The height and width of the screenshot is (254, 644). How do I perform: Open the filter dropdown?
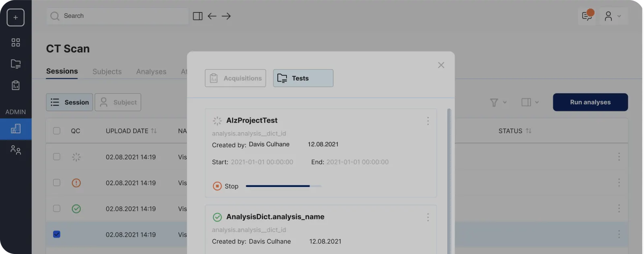pyautogui.click(x=498, y=102)
